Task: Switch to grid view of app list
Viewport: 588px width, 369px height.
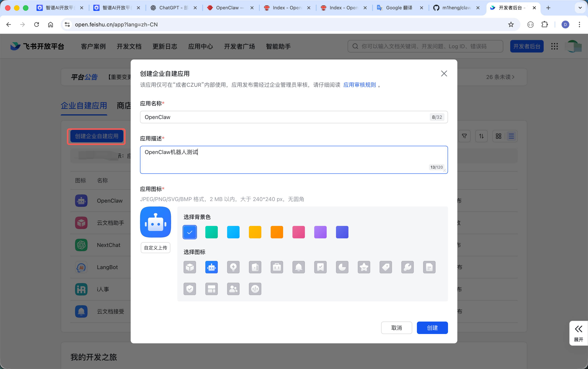Action: pyautogui.click(x=498, y=136)
